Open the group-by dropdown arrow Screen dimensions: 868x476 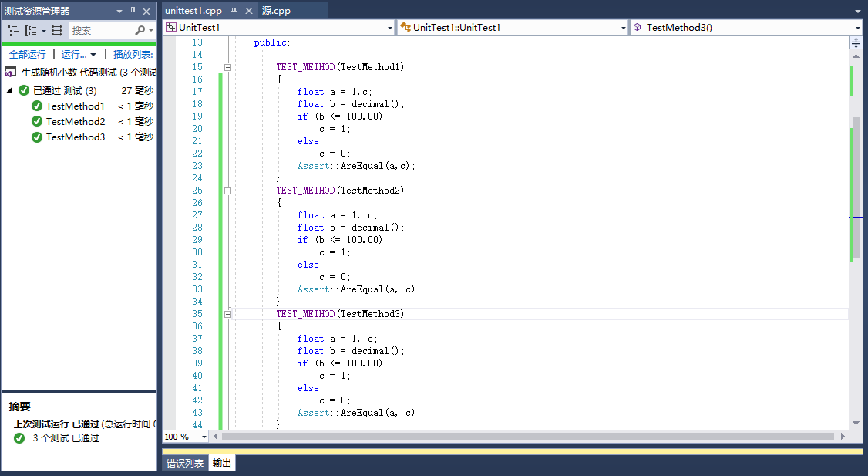click(44, 31)
